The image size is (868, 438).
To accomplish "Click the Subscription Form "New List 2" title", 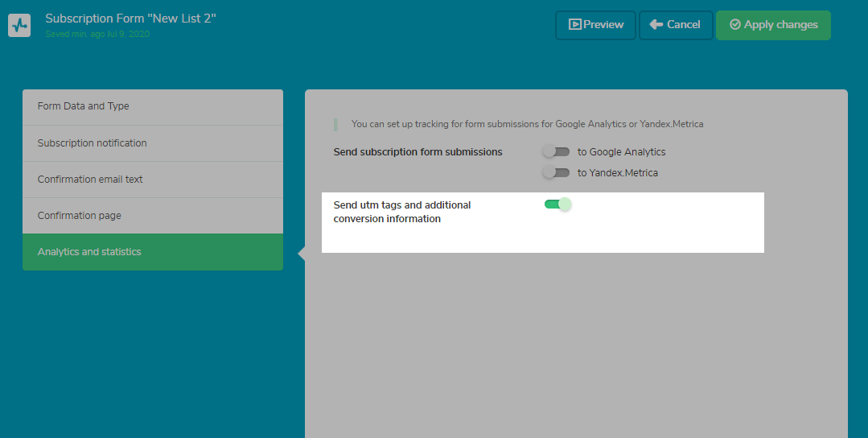I will coord(130,19).
